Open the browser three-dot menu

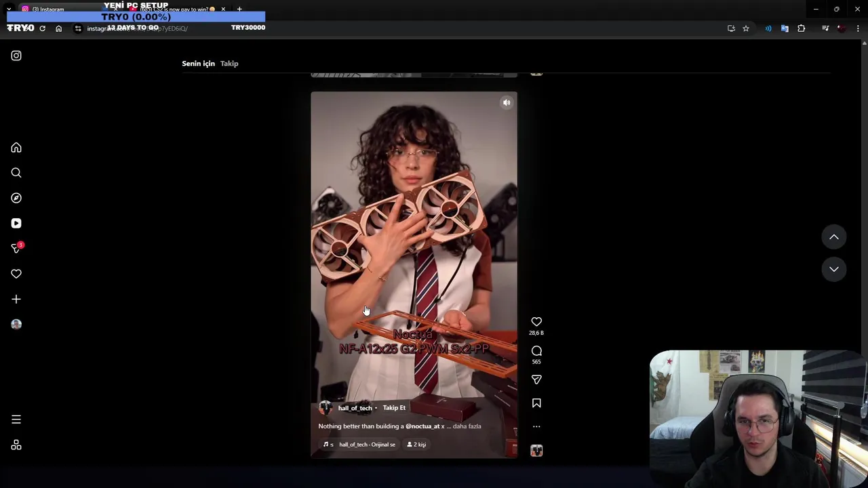tap(859, 28)
